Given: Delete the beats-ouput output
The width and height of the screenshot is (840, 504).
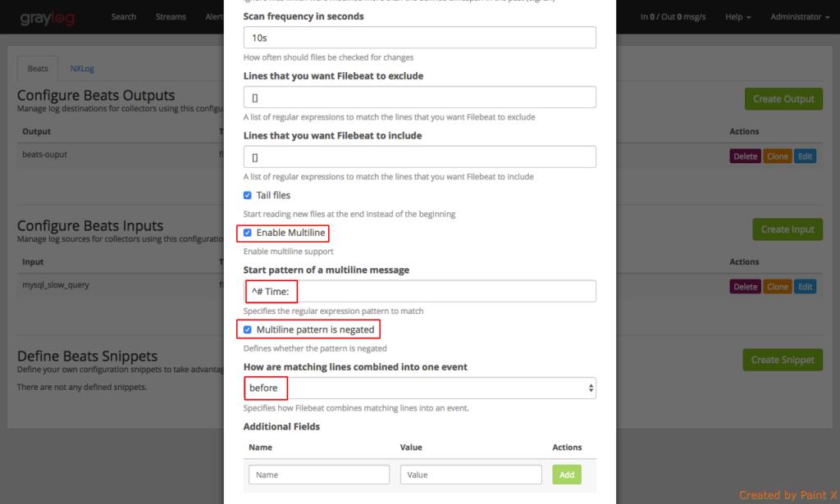Looking at the screenshot, I should click(745, 156).
